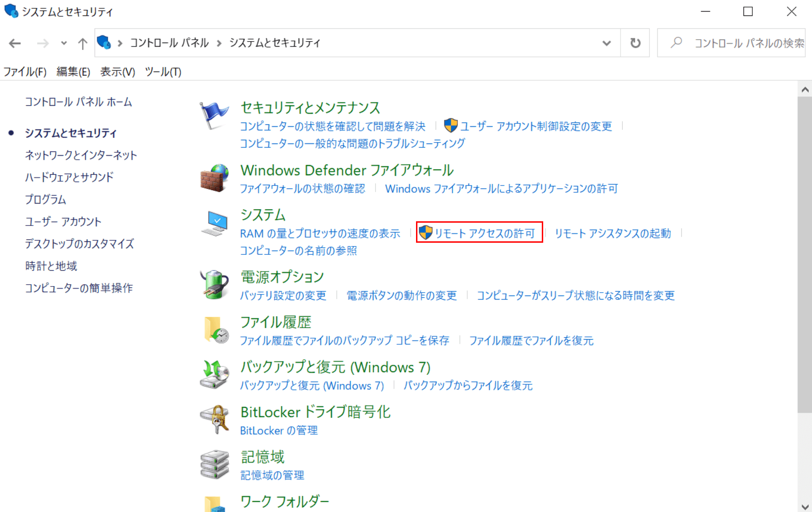The image size is (812, 512).
Task: Select ハードウェアとサウンド in sidebar
Action: click(x=69, y=177)
